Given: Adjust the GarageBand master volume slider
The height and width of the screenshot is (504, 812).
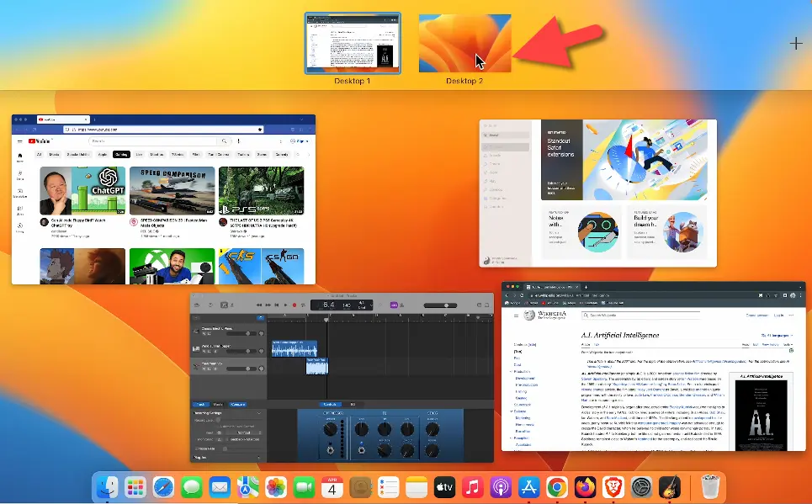Looking at the screenshot, I should point(441,305).
